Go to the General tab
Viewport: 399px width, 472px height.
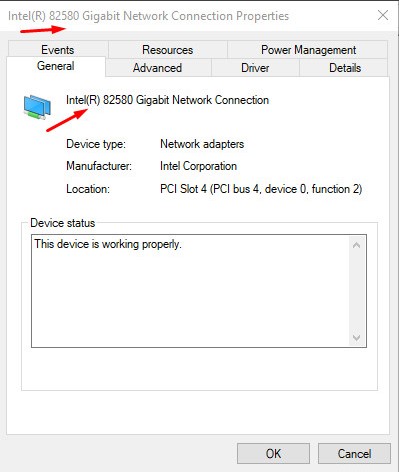coord(56,66)
